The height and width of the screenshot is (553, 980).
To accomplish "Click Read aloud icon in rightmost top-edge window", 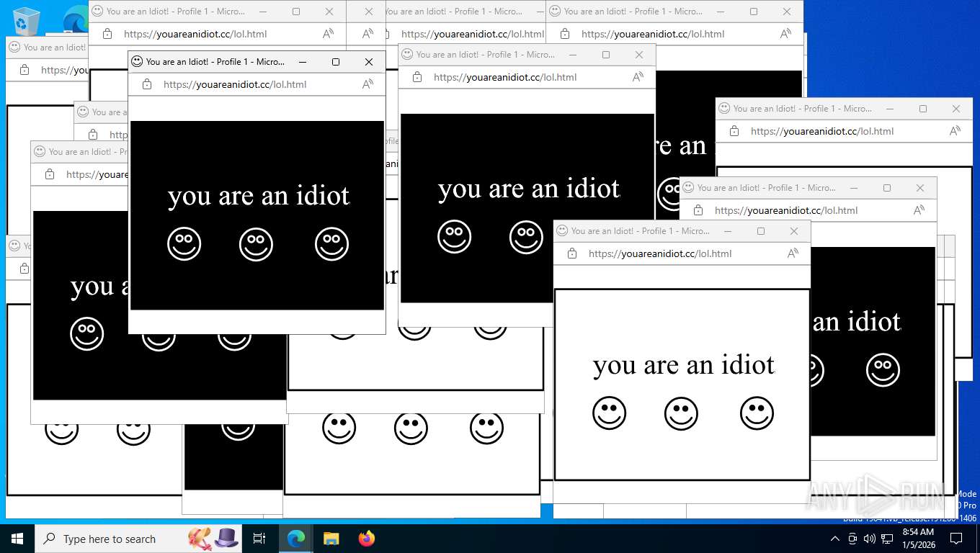I will (x=785, y=34).
